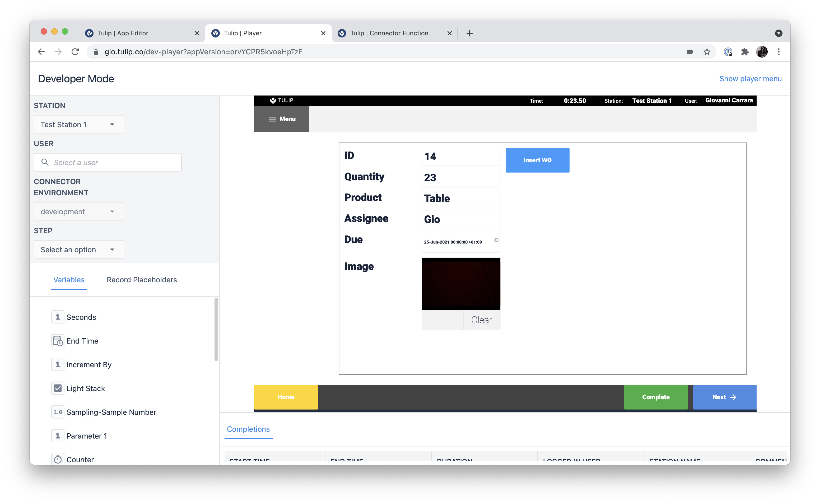Click the dark image thumbnail preview

pyautogui.click(x=460, y=283)
